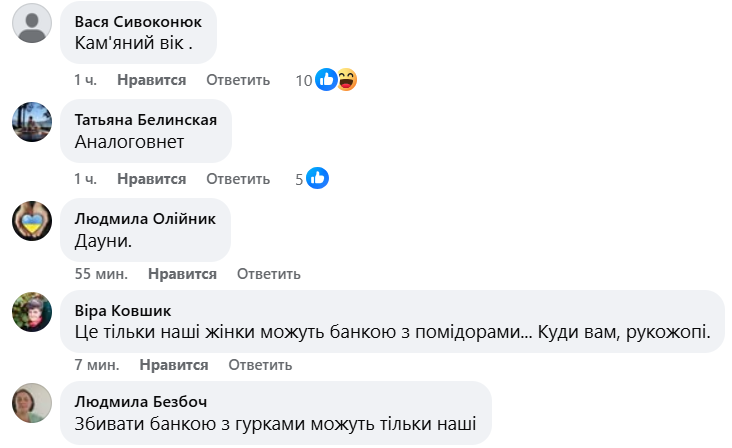Open the Людмила Безбоч name link
The image size is (732, 448).
(141, 401)
